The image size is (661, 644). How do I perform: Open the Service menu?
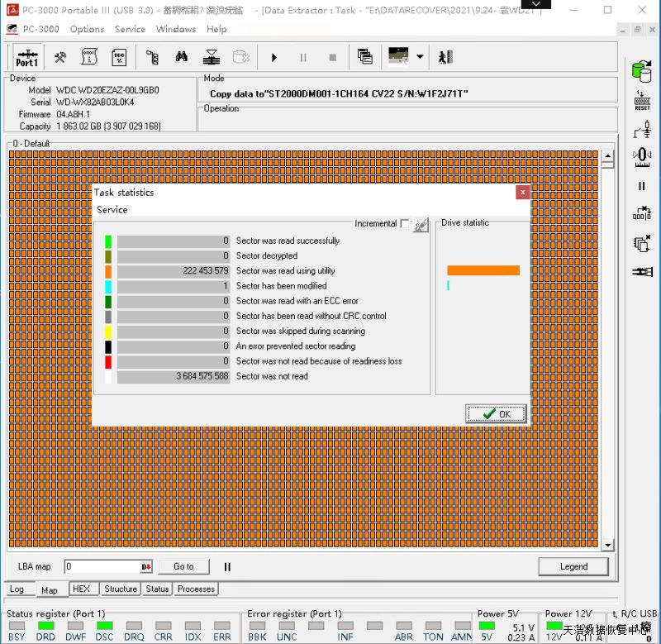tap(130, 29)
